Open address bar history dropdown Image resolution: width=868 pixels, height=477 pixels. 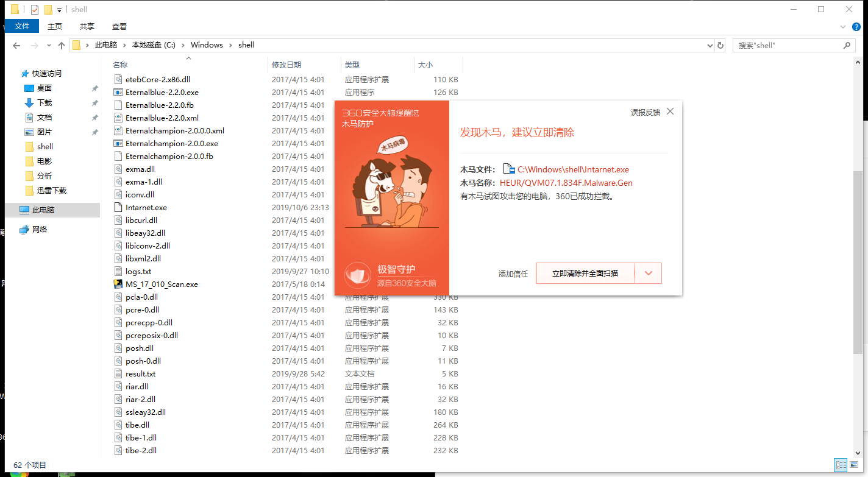click(x=710, y=45)
